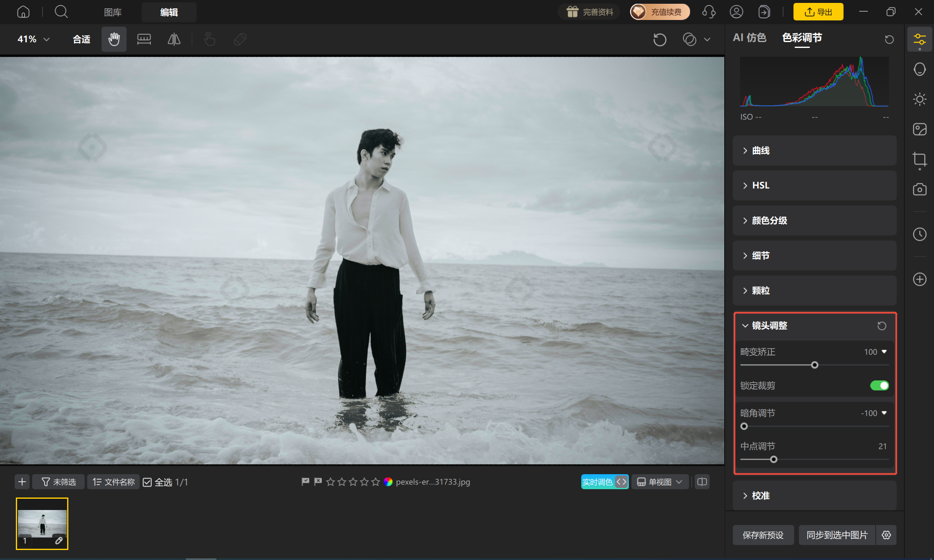This screenshot has width=934, height=560.
Task: Click the 畸变矫正 slider handle
Action: (x=814, y=365)
